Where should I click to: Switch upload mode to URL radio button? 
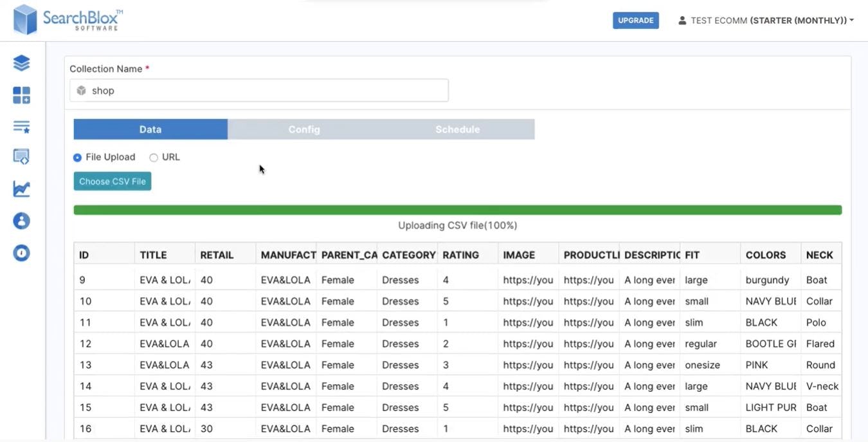154,157
